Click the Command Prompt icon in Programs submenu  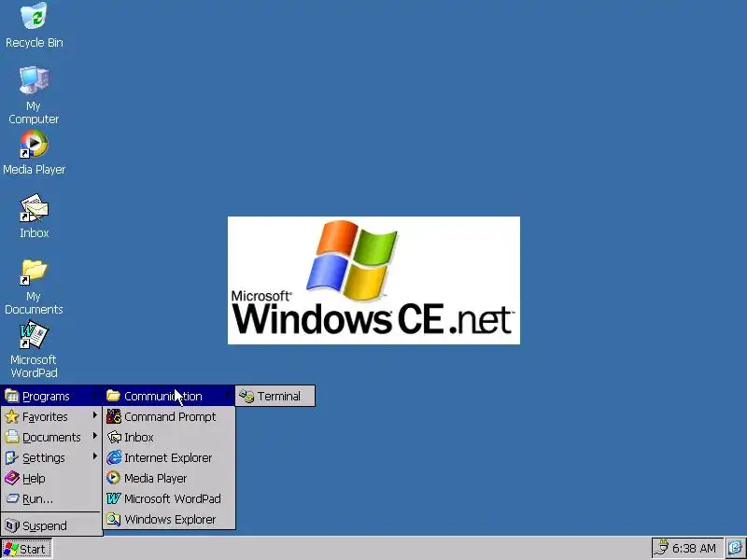113,416
